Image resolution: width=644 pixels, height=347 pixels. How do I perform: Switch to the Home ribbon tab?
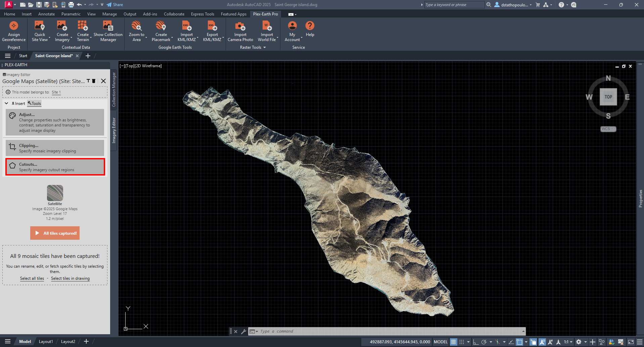(x=9, y=14)
